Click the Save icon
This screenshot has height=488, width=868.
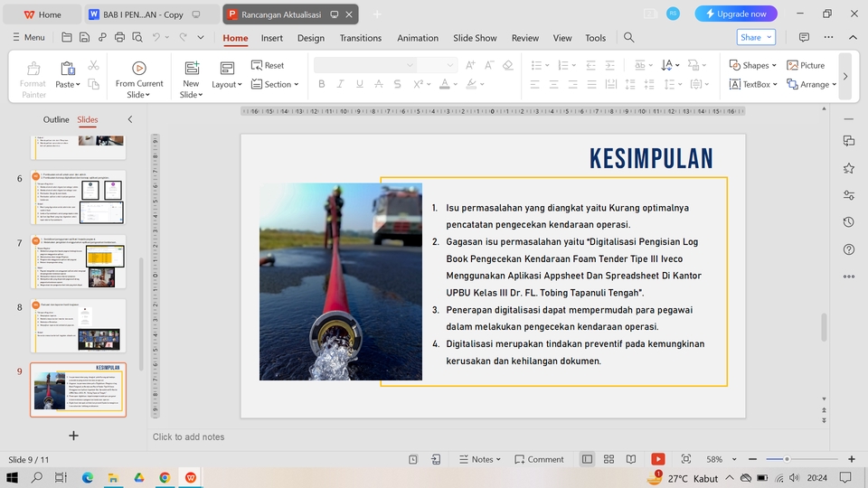pos(84,37)
